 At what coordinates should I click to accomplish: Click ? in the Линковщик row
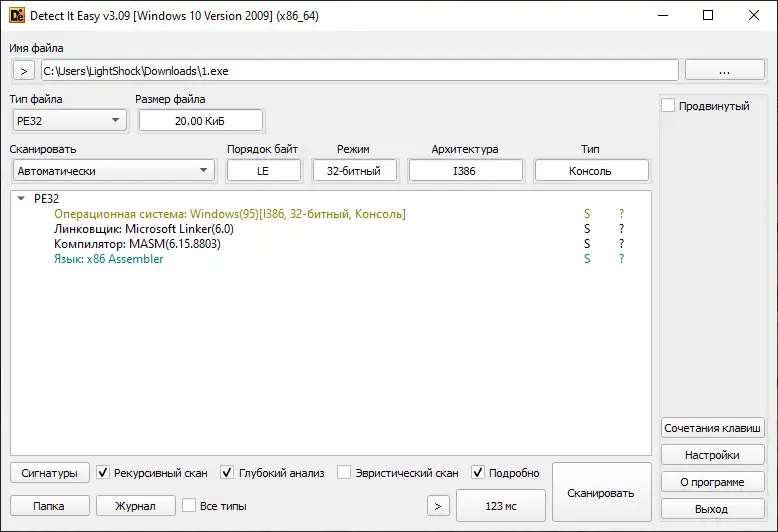pos(621,229)
